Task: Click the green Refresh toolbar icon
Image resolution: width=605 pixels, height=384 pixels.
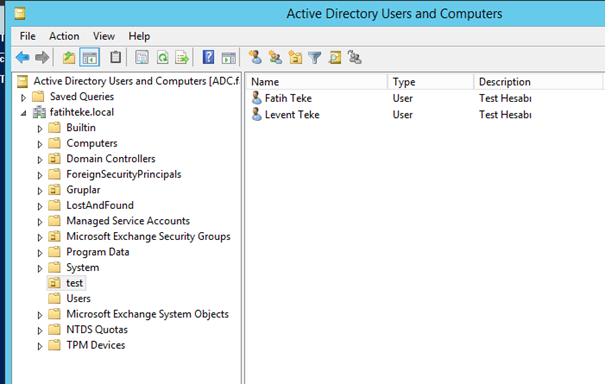Action: 162,58
